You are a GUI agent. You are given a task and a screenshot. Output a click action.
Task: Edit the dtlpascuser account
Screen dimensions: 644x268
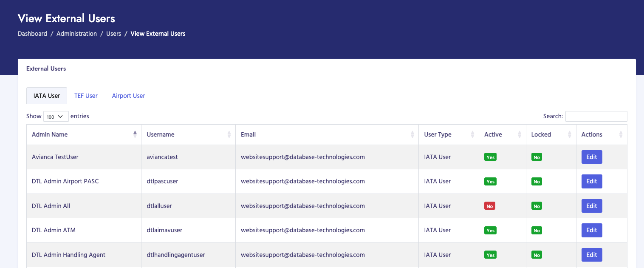point(591,181)
